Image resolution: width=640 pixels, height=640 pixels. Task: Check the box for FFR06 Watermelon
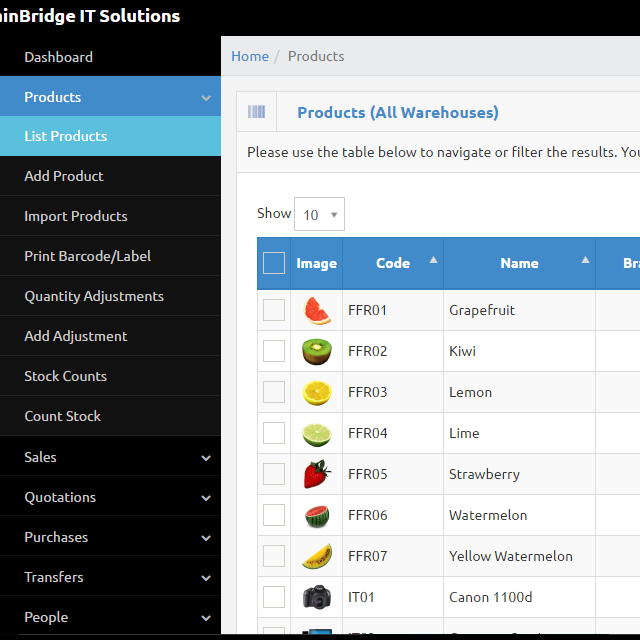point(274,515)
